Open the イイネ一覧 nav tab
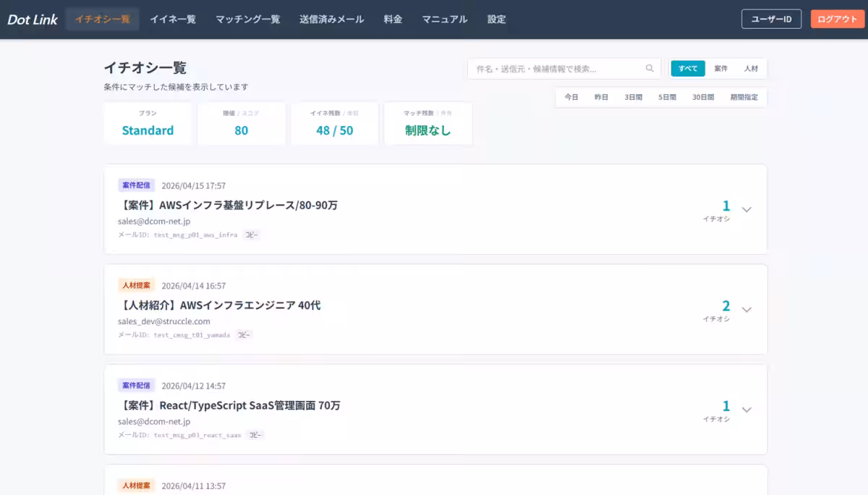Image resolution: width=868 pixels, height=495 pixels. [x=173, y=20]
